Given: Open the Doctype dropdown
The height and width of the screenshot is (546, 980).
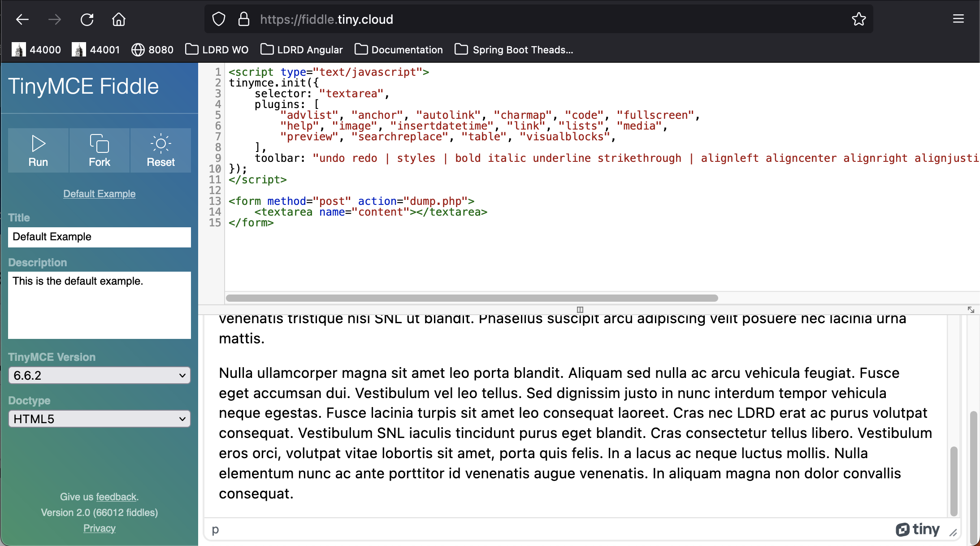Looking at the screenshot, I should pyautogui.click(x=99, y=419).
